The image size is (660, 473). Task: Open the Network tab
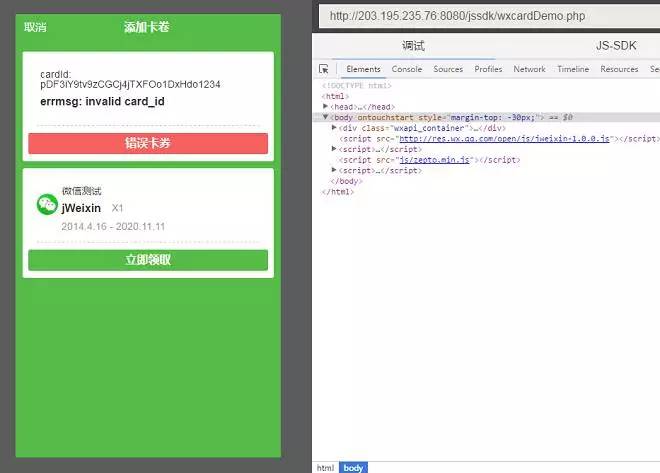529,69
